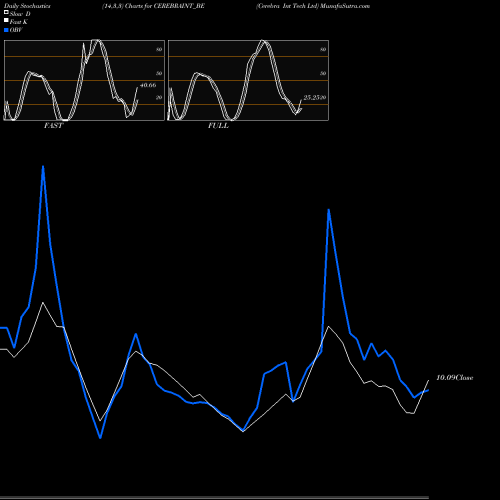Click the Fast K legend swatch
This screenshot has height=500, width=500.
(x=6, y=21)
